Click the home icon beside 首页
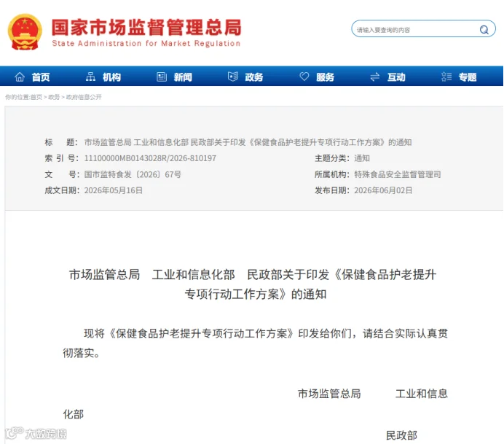 [20, 77]
